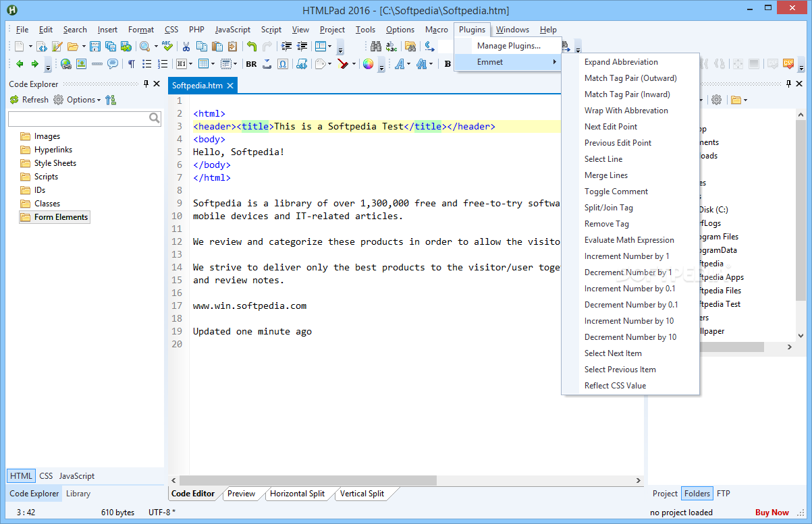Switch to the Library tab
Viewport: 812px width, 524px height.
78,494
